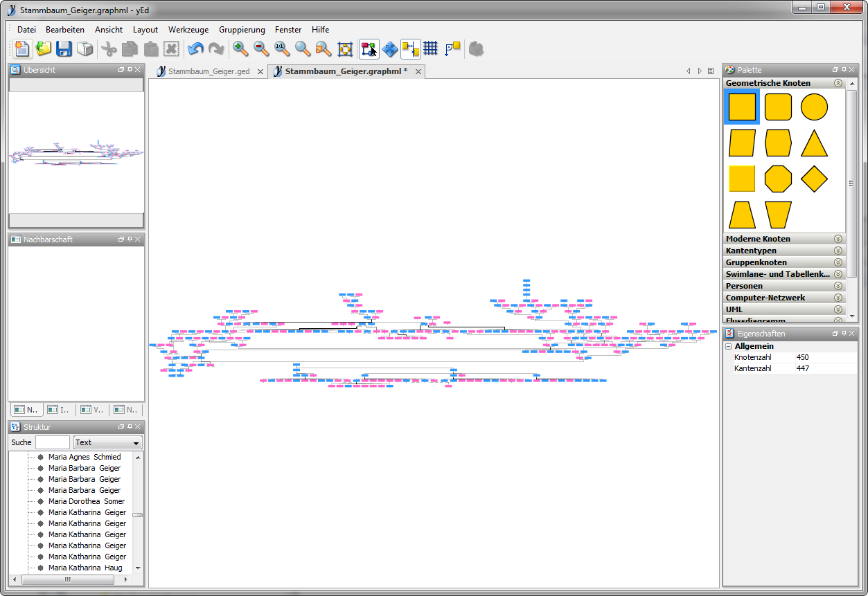Click the Undo arrow icon

(195, 48)
